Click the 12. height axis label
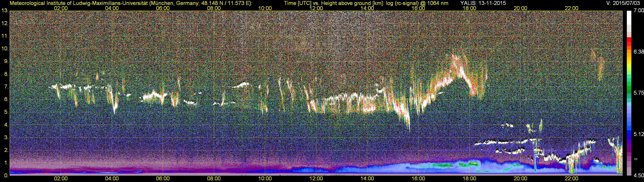Viewport: 644px width, 182px height. 5,23
